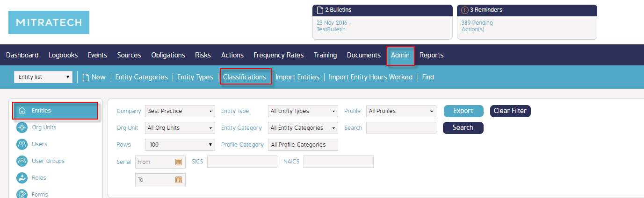Image resolution: width=644 pixels, height=198 pixels.
Task: Click the Mitratech logo
Action: 49,22
